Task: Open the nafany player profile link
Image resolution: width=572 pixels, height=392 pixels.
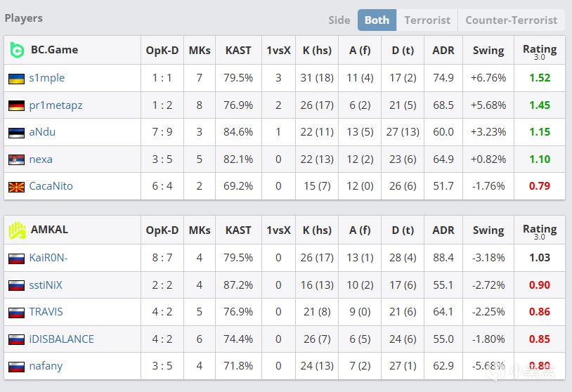Action: coord(46,366)
